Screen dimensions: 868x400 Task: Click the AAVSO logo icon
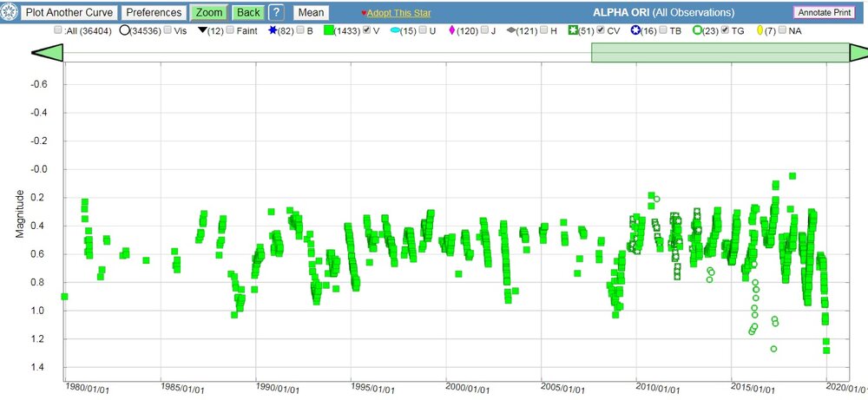coord(11,13)
